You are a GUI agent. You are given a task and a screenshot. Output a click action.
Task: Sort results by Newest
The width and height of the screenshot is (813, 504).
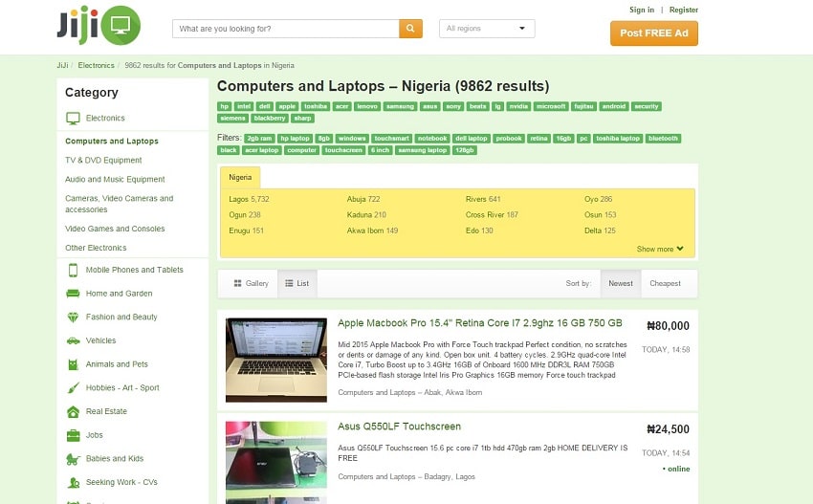click(621, 283)
